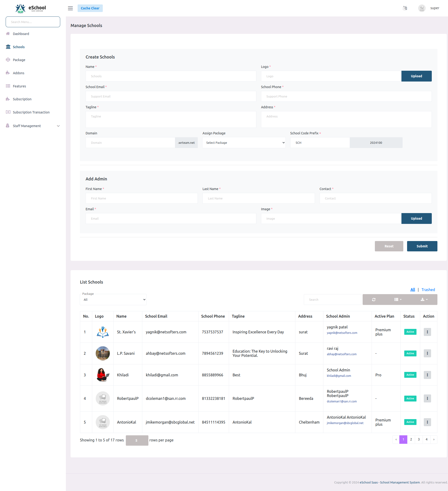This screenshot has height=491, width=448.
Task: Click the Subscription Transaction icon in sidebar
Action: [x=8, y=112]
